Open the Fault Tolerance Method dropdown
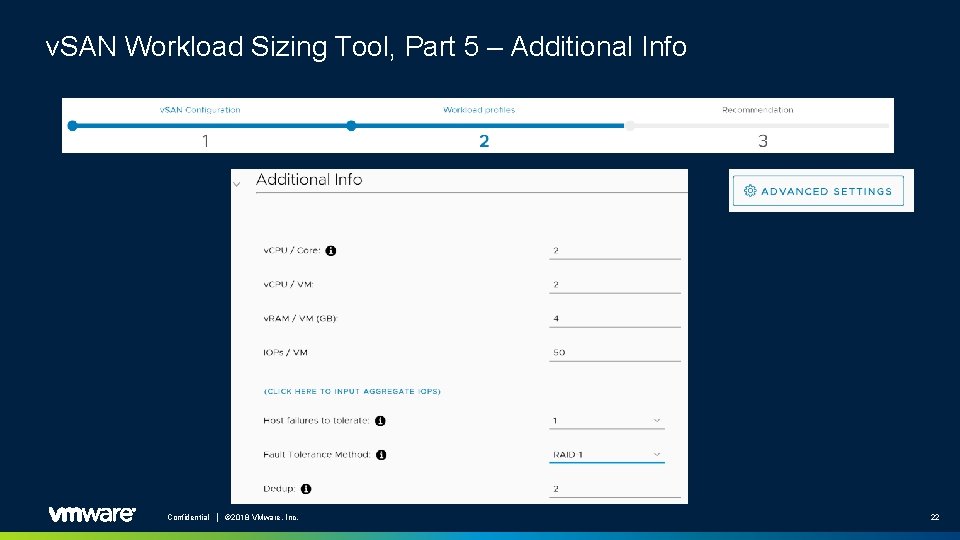Viewport: 960px width, 540px height. point(607,455)
